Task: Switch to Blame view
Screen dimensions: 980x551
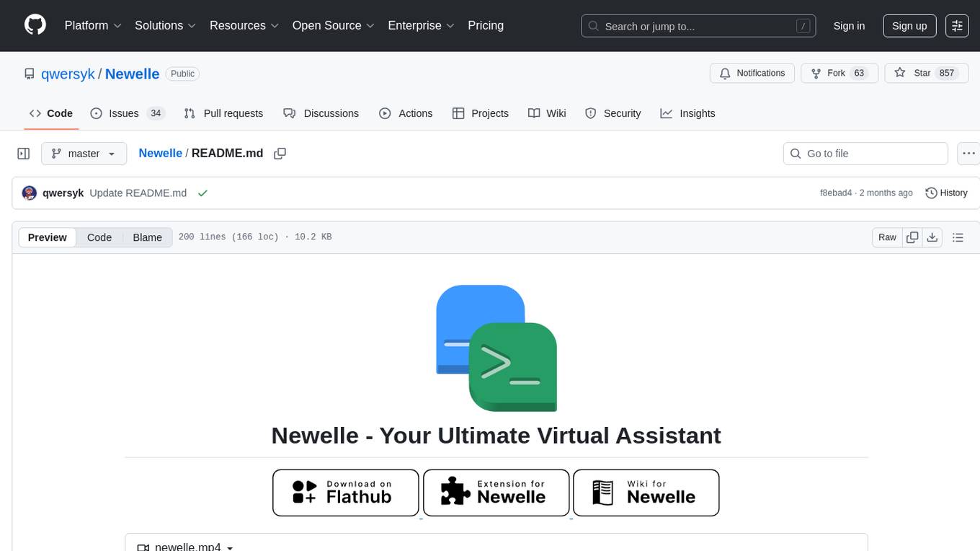Action: [x=147, y=237]
